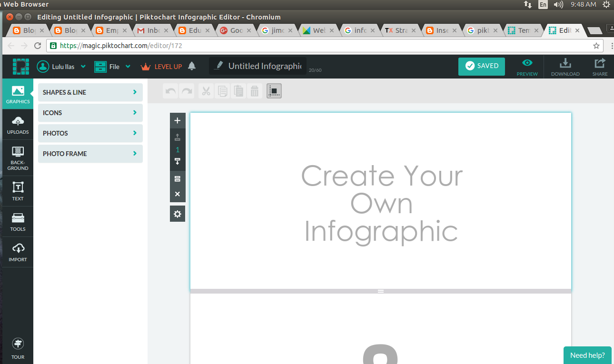Image resolution: width=614 pixels, height=364 pixels.
Task: Expand the PHOTO FRAME section
Action: click(x=90, y=153)
